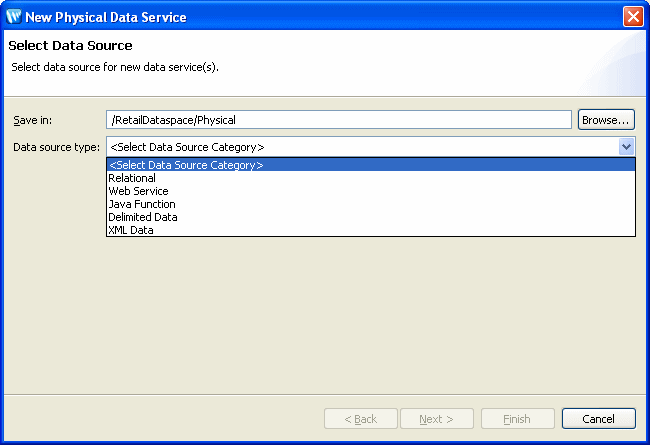Pick Java Function as data source
The height and width of the screenshot is (445, 650).
coord(141,204)
